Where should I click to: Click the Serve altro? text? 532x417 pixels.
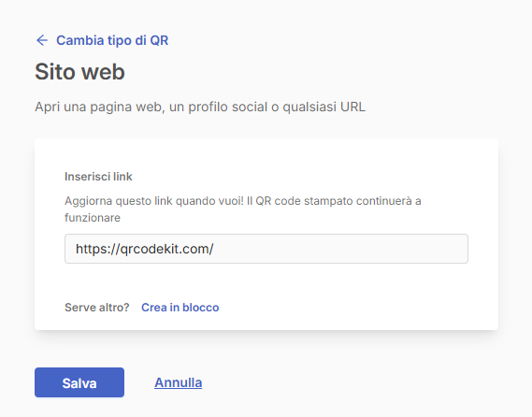(x=97, y=308)
